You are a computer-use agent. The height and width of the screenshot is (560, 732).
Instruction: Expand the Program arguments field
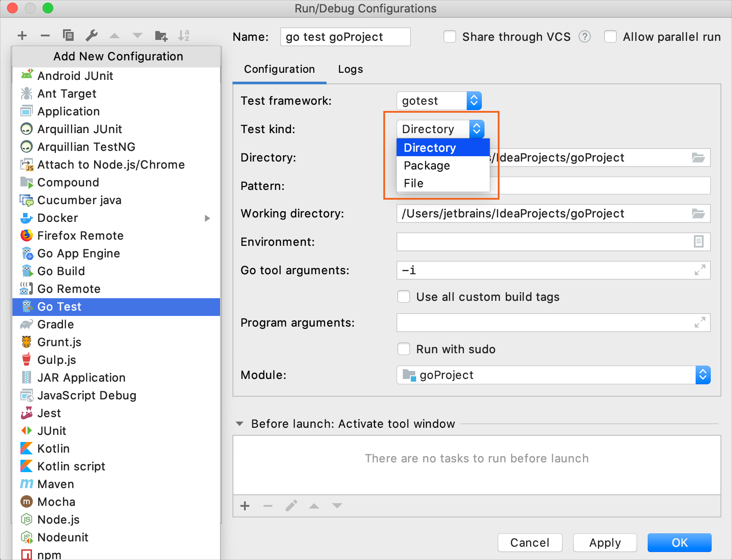pos(700,322)
